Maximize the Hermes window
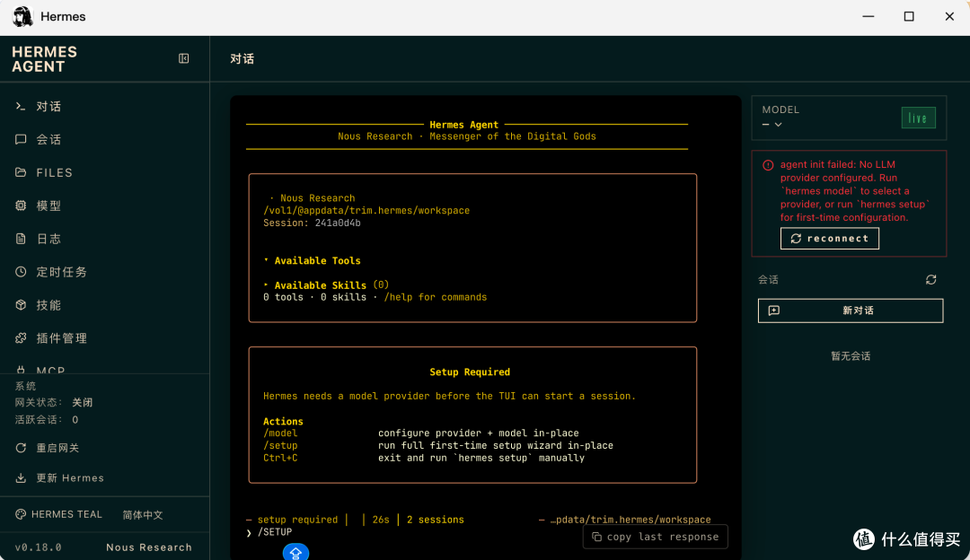 [909, 17]
